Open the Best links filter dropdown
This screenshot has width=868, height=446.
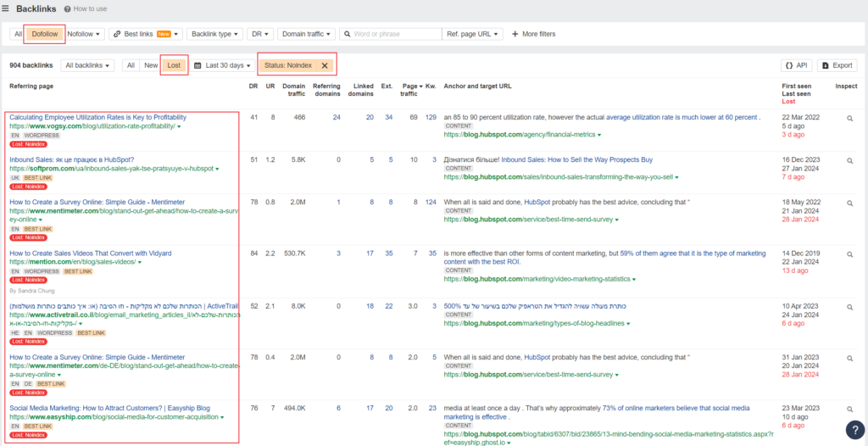(x=146, y=34)
